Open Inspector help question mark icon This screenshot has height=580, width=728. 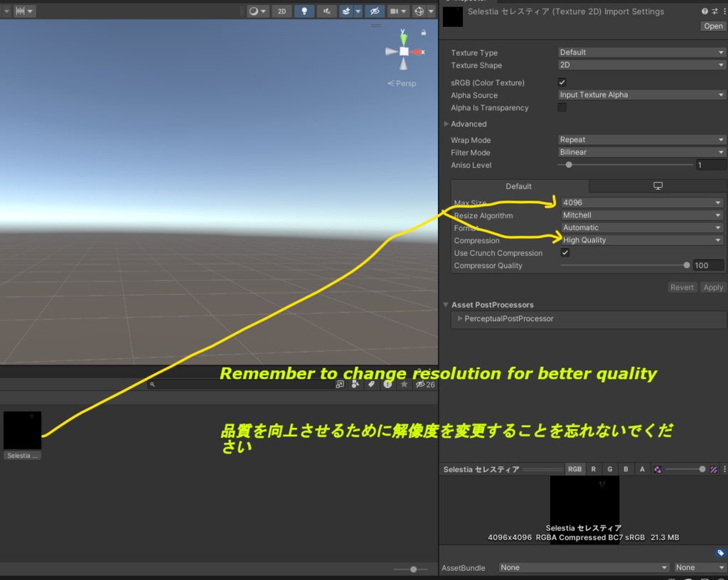pyautogui.click(x=705, y=11)
